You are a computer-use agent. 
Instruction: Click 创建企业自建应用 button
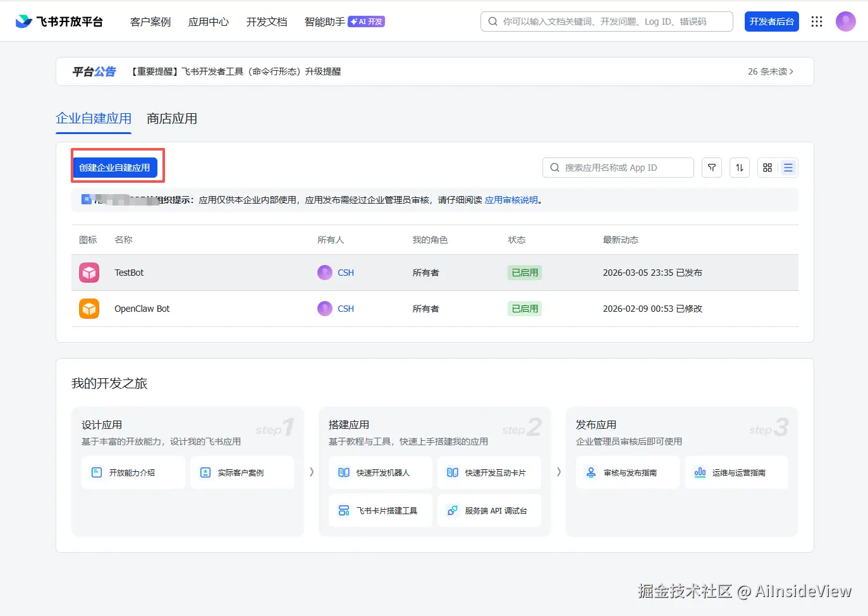(x=114, y=168)
